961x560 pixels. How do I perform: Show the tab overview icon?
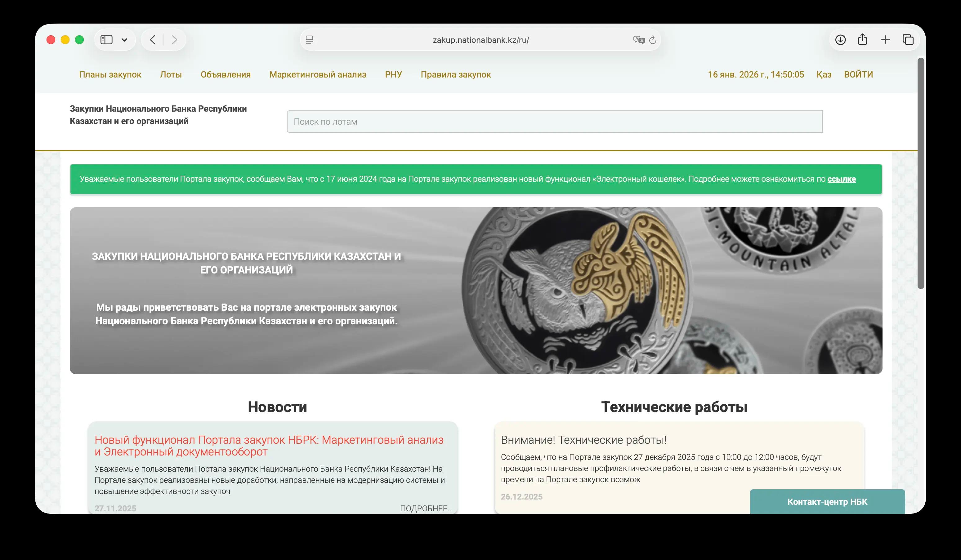pos(908,40)
